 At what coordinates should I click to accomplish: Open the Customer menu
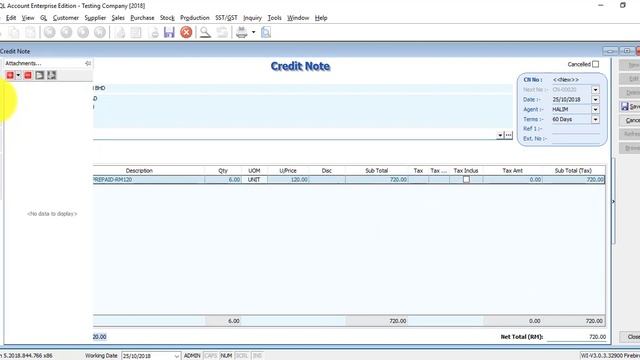click(66, 18)
